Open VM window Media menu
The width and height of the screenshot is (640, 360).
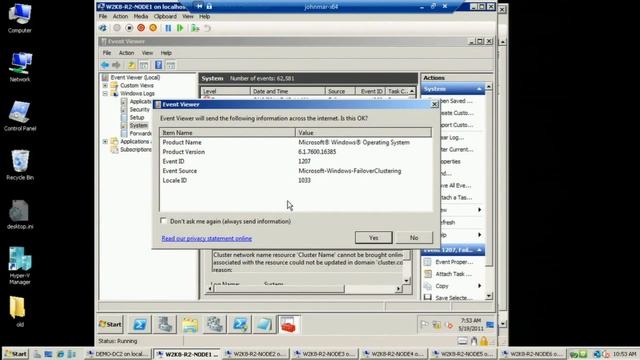[140, 16]
